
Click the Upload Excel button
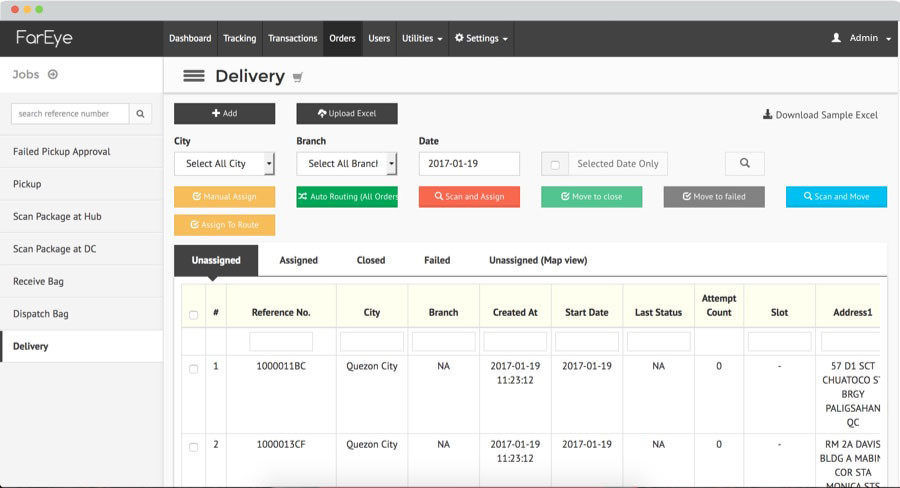346,114
